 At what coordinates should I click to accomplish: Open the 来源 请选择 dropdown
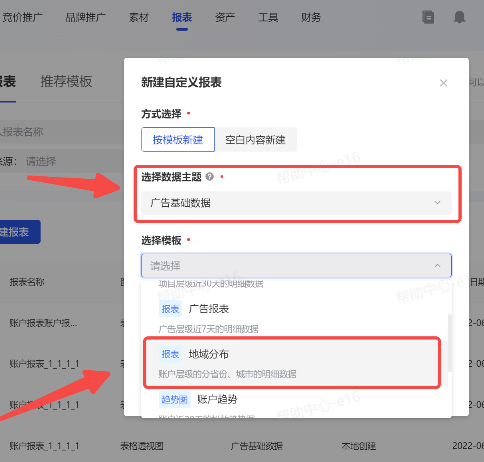[x=62, y=162]
